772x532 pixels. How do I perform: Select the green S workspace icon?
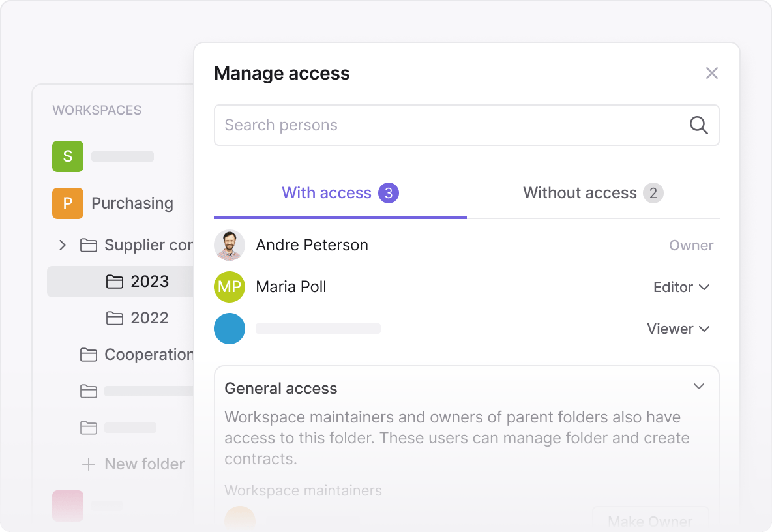click(68, 156)
